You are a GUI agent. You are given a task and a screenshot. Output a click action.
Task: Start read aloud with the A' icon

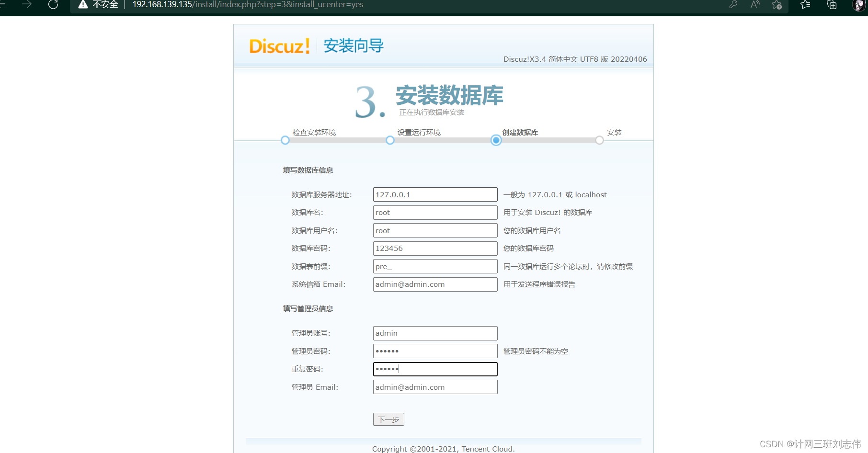(x=755, y=5)
